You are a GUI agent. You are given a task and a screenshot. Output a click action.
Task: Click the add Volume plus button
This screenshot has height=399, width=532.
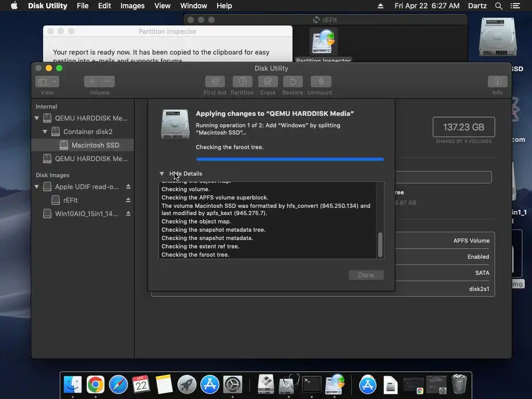[91, 82]
